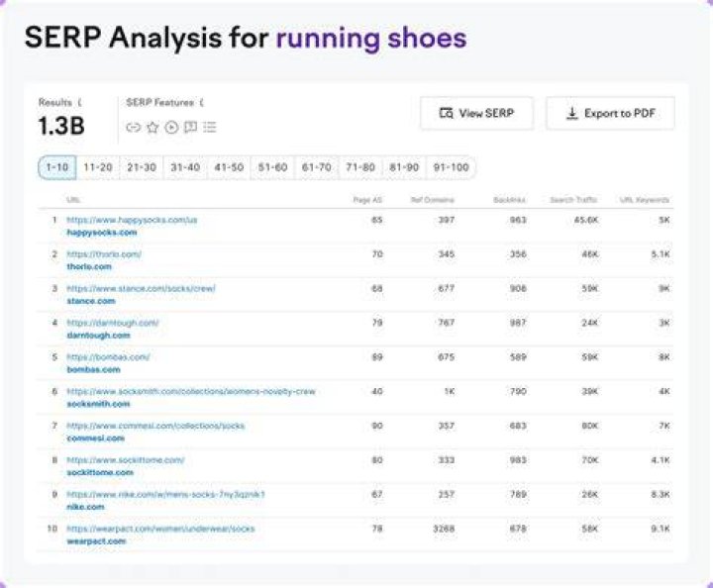Open the www.sockittome.com URL link
713x588 pixels.
point(126,460)
